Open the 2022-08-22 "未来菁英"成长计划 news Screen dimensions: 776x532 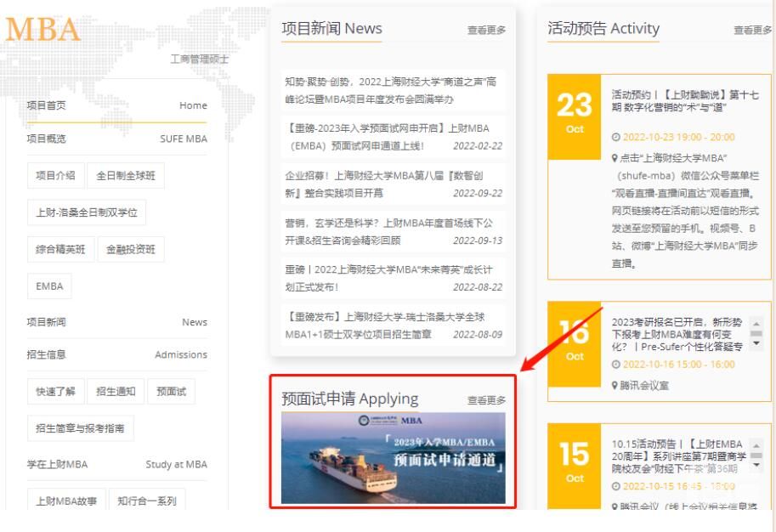(x=393, y=278)
